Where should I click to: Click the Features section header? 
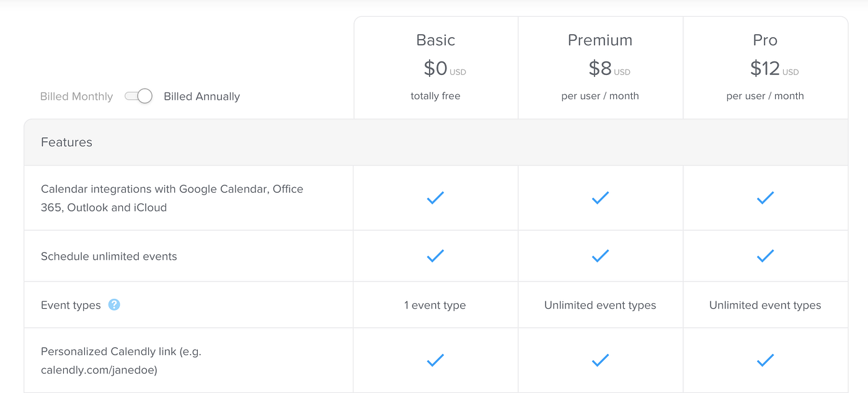click(x=66, y=143)
